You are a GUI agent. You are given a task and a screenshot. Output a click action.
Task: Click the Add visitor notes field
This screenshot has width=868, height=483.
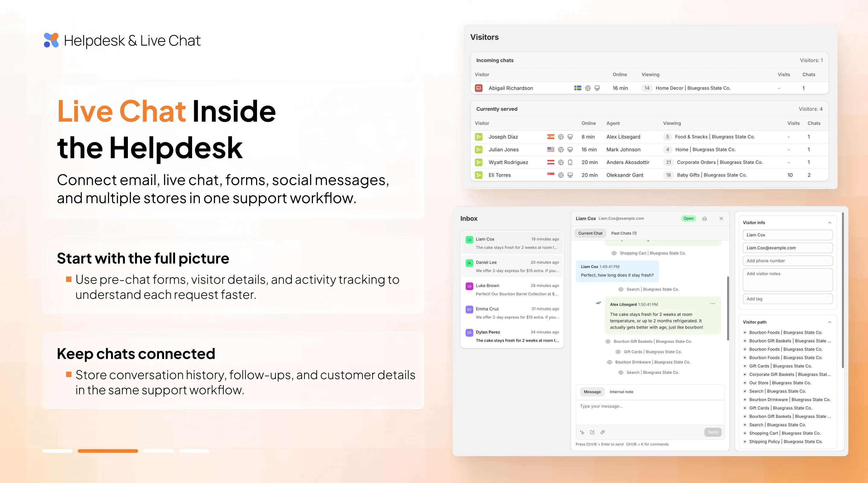pyautogui.click(x=787, y=280)
